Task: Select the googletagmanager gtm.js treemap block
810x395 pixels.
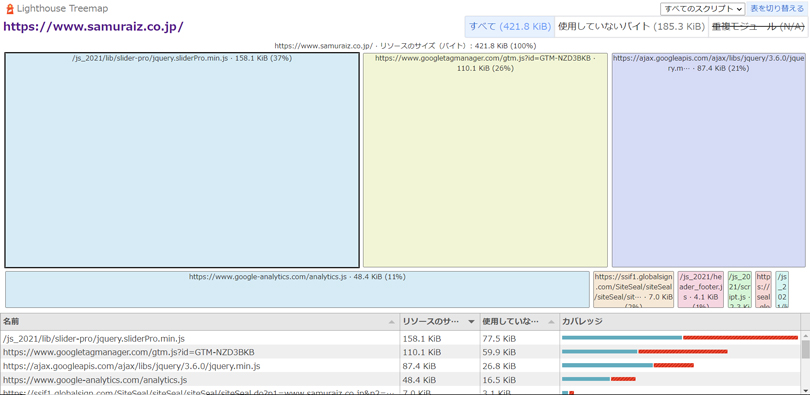Action: tap(485, 160)
